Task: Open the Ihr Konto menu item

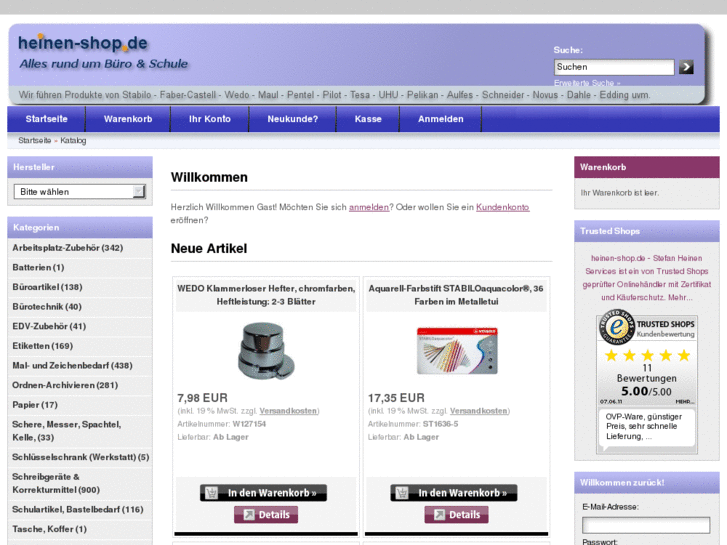Action: click(210, 119)
